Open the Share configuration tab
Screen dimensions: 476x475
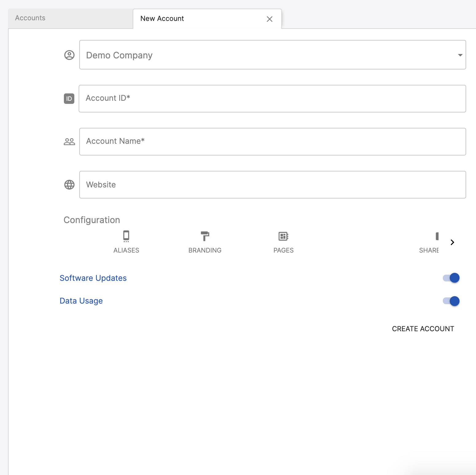pos(429,242)
